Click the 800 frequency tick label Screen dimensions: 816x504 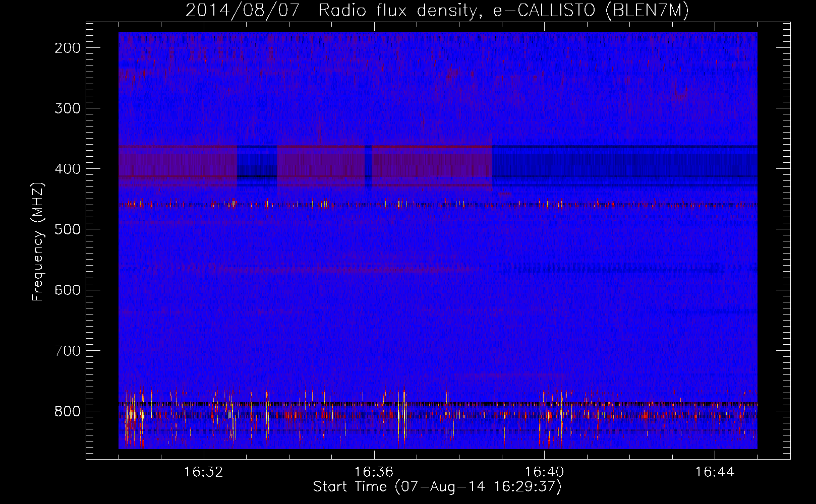point(67,411)
